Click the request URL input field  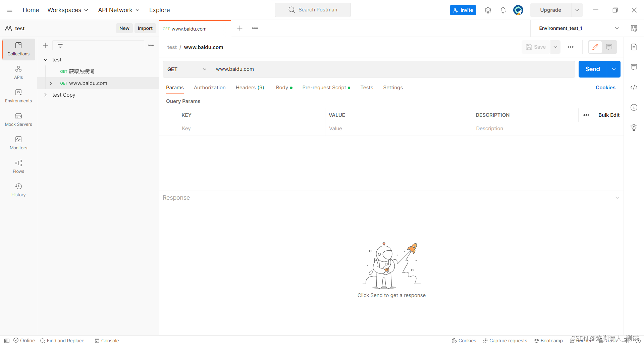tap(393, 69)
